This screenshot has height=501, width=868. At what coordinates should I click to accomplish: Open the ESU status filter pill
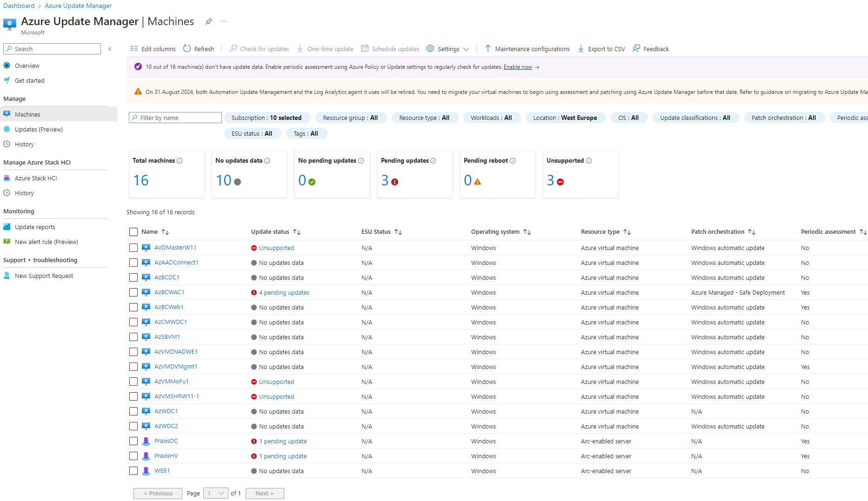point(253,134)
